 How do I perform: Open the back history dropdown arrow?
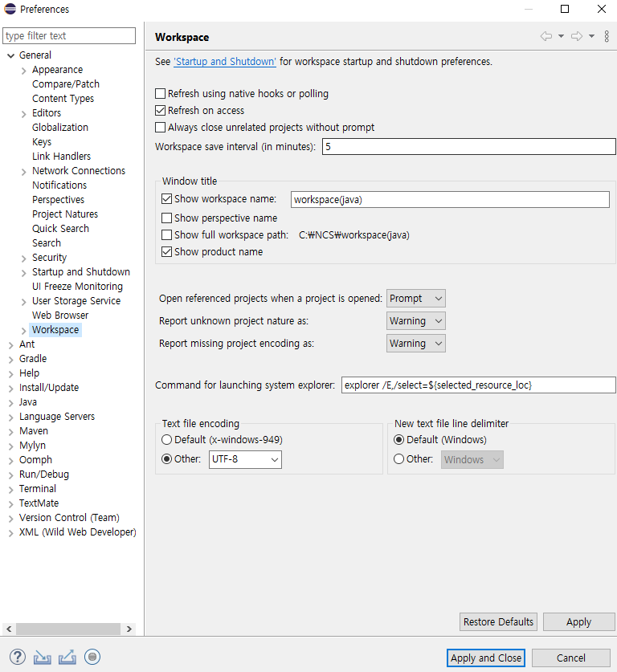point(561,36)
